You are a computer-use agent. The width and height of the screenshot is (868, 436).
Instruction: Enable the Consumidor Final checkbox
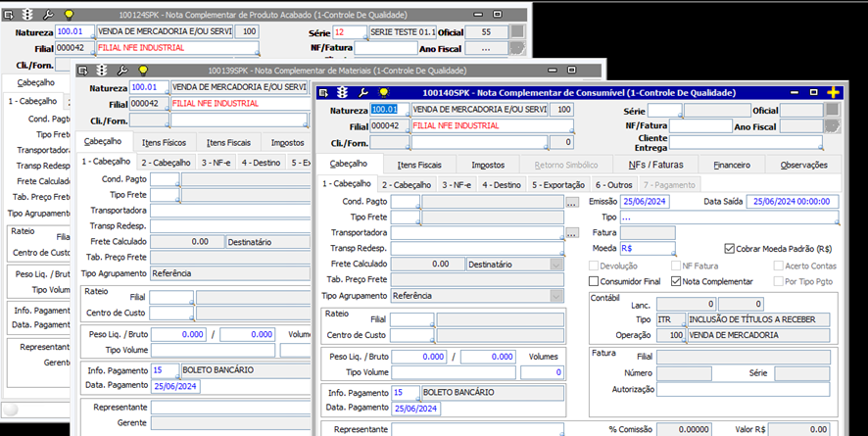(x=595, y=282)
